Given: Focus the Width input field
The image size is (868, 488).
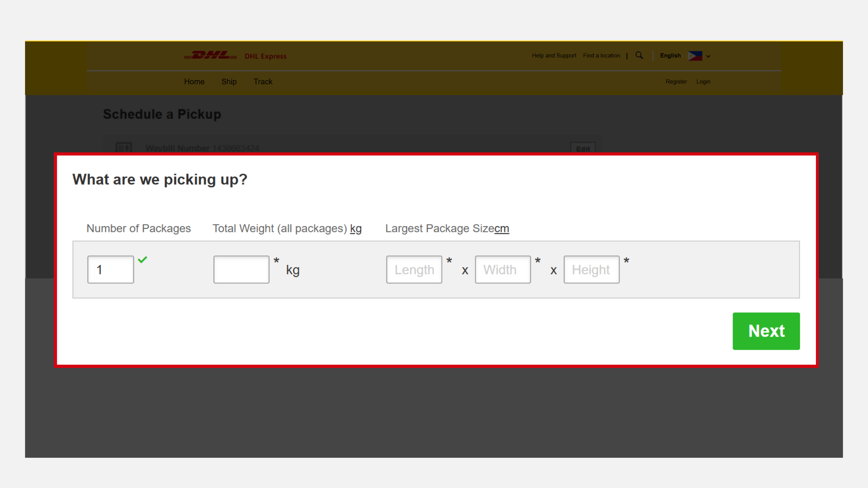Looking at the screenshot, I should point(503,269).
